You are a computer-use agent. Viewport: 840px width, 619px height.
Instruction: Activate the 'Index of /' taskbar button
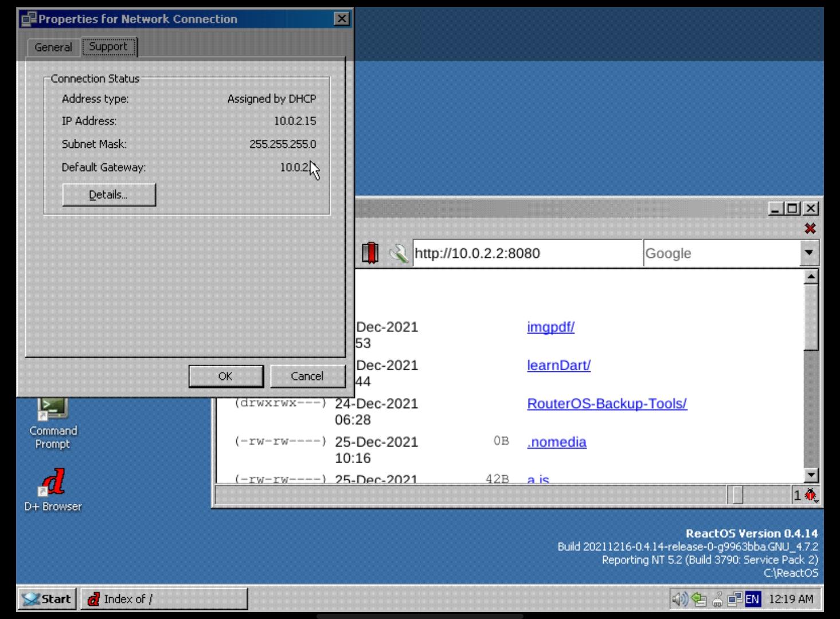point(164,599)
